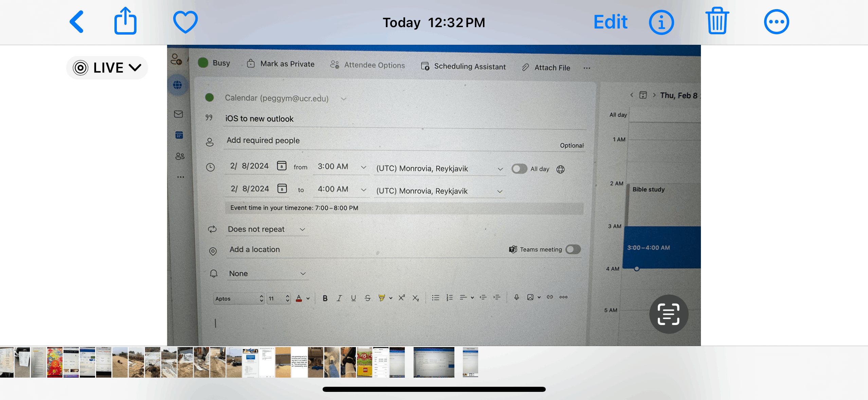This screenshot has height=400, width=868.
Task: Open Attendee Options
Action: (367, 65)
